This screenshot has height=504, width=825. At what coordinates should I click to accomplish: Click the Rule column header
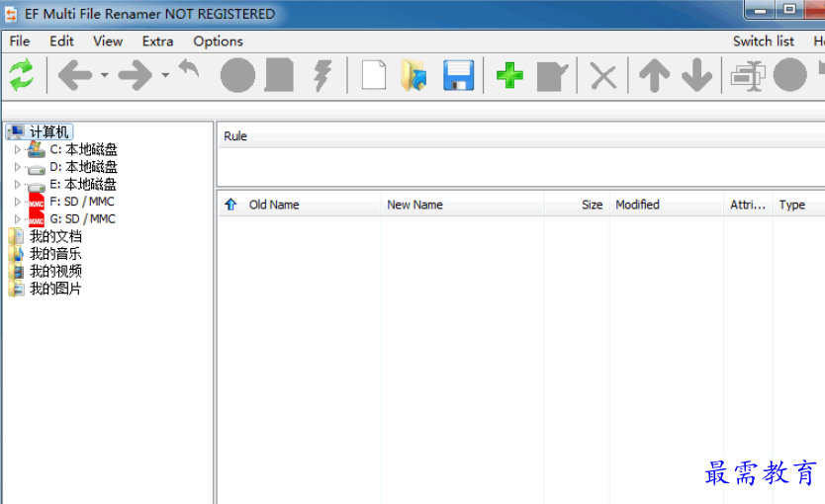[235, 136]
